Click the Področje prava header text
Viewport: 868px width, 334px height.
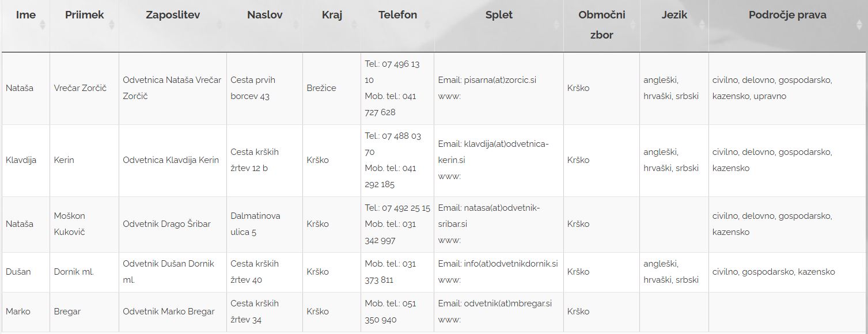pyautogui.click(x=787, y=15)
